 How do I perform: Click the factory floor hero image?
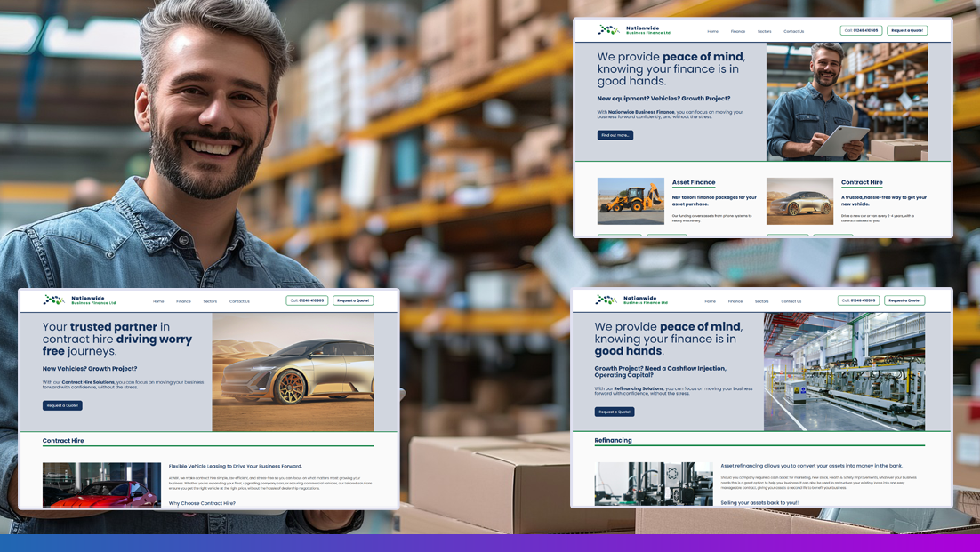coord(844,372)
